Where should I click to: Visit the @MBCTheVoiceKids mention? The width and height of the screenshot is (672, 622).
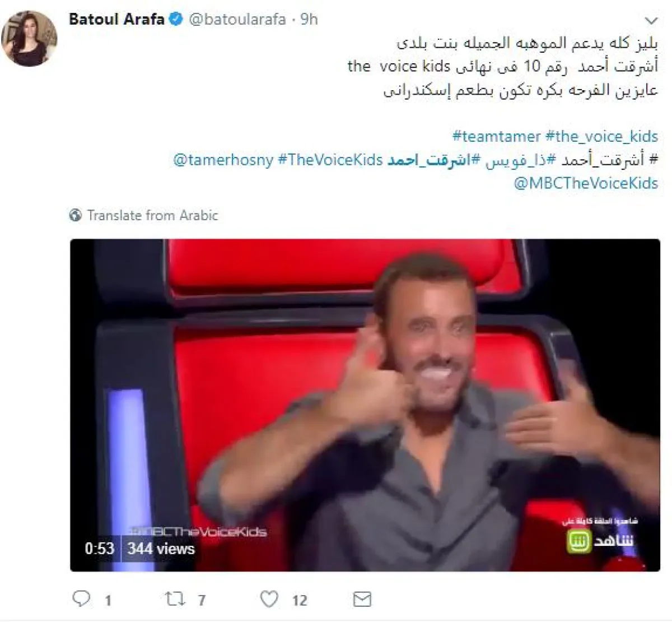(586, 183)
